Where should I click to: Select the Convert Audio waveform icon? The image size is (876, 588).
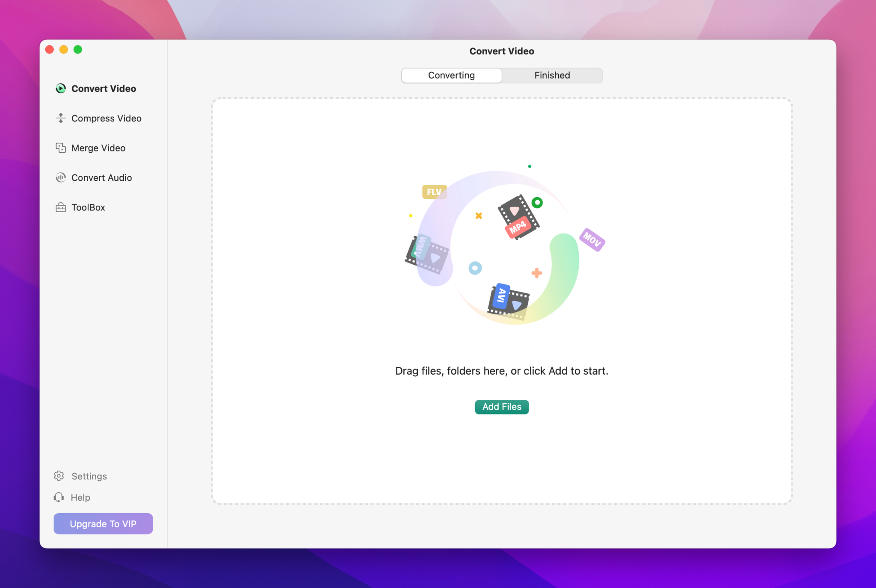click(x=61, y=177)
